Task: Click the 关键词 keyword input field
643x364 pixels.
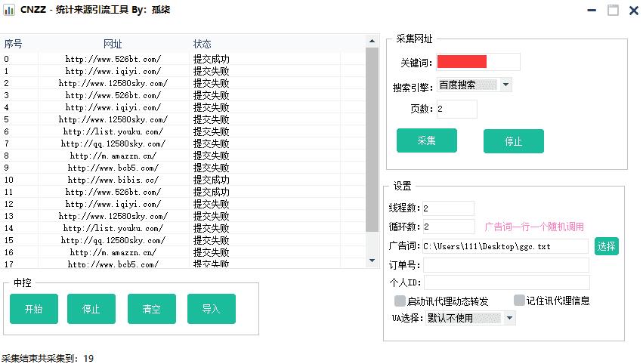Action: click(478, 62)
